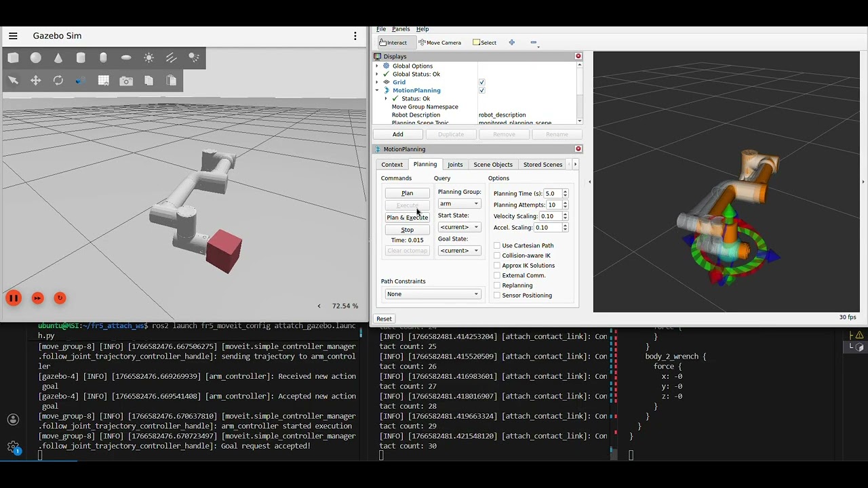Click the blue plus add-tool icon
This screenshot has height=488, width=868.
coord(512,43)
